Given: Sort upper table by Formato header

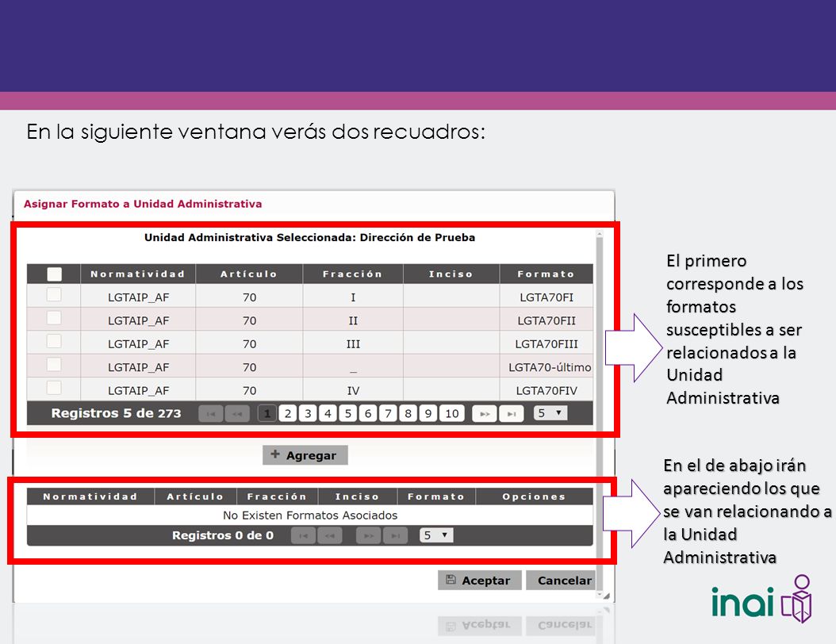Looking at the screenshot, I should (546, 274).
